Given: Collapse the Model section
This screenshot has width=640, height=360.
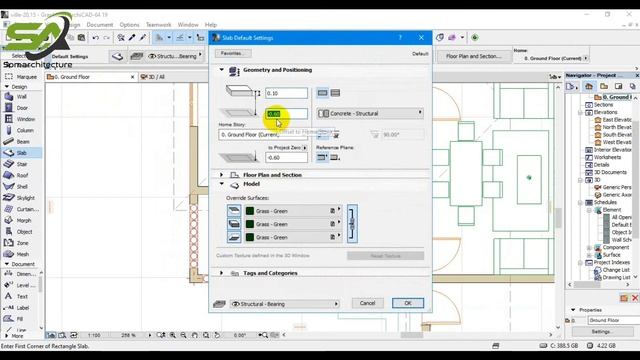Looking at the screenshot, I should pos(222,184).
